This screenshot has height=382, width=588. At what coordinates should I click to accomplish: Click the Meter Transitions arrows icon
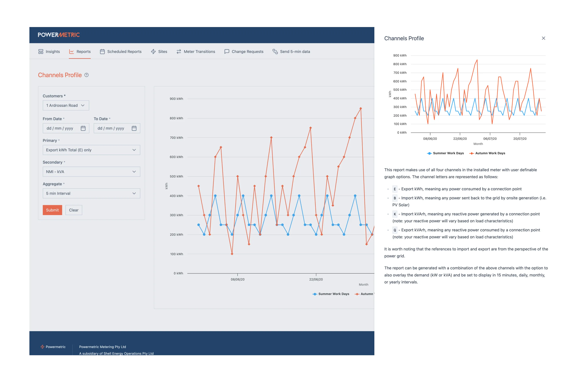[x=179, y=52]
